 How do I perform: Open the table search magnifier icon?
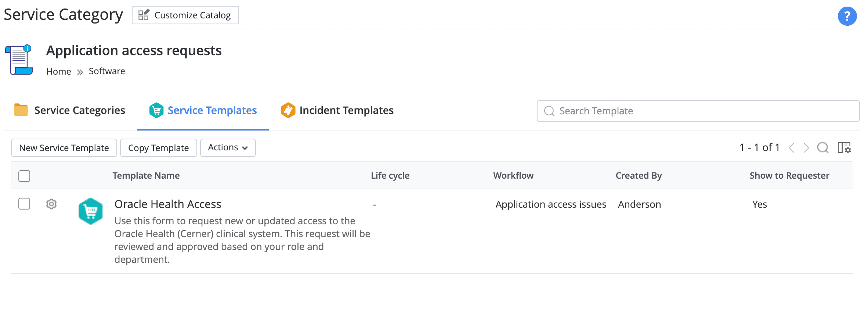click(x=823, y=148)
